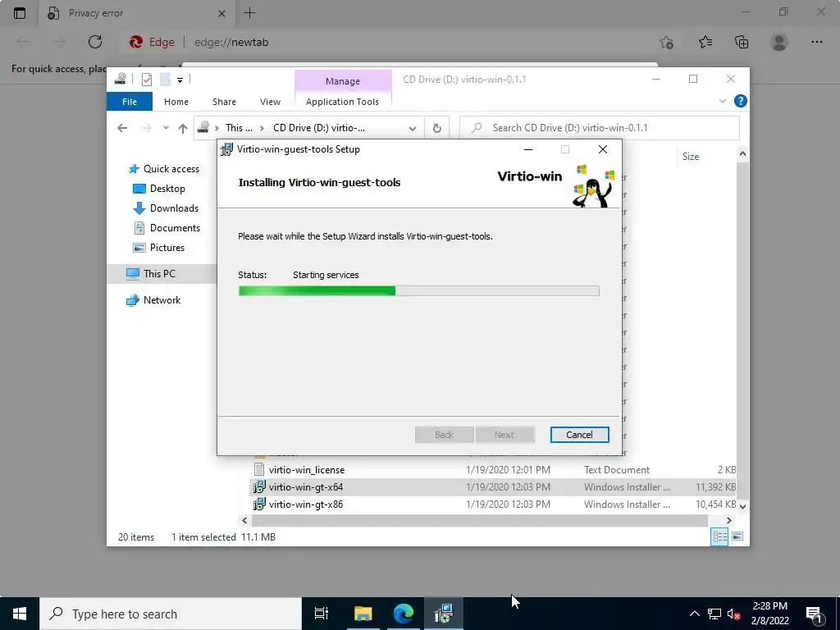
Task: Open Customize Quick Access Toolbar dropdown
Action: click(x=180, y=80)
